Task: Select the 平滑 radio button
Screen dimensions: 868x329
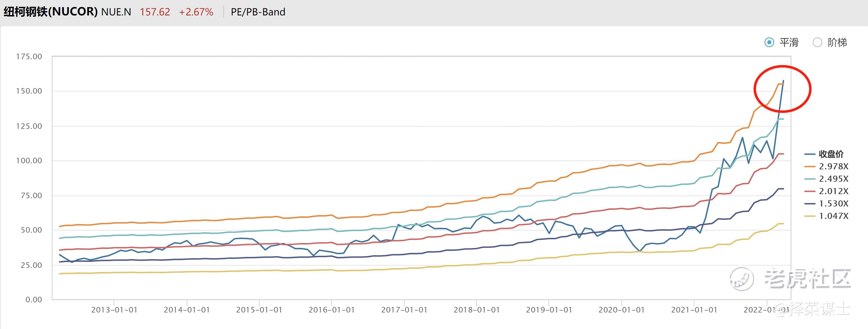Action: pyautogui.click(x=769, y=42)
